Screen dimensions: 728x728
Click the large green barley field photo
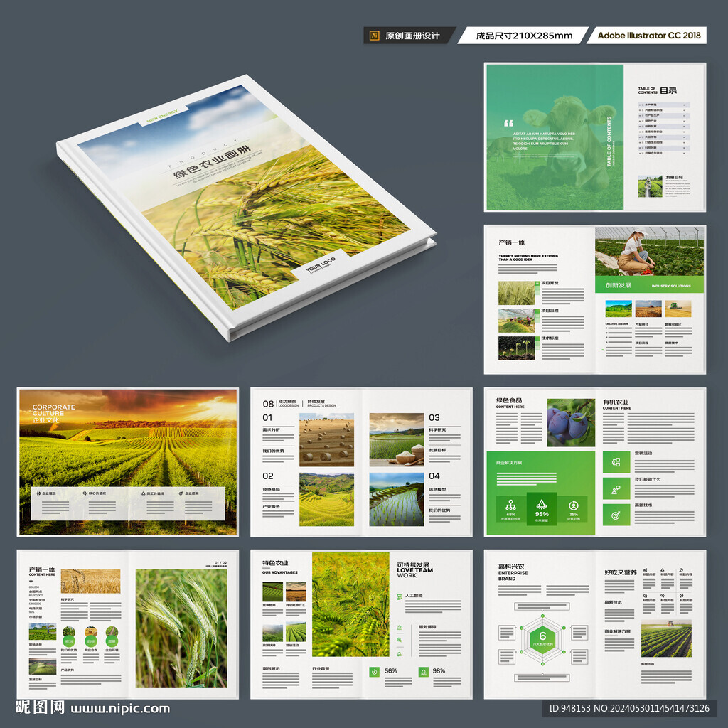click(x=350, y=604)
